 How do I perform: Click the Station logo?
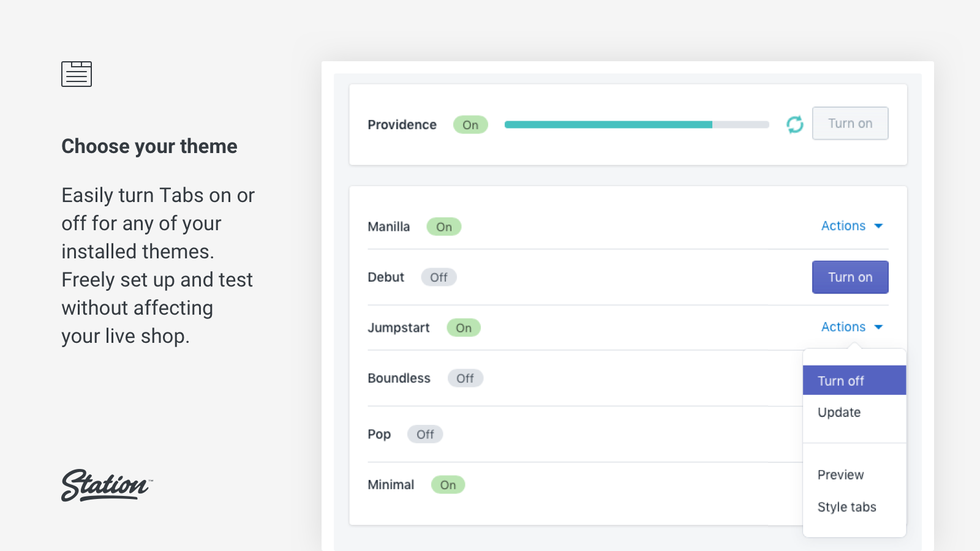coord(106,485)
